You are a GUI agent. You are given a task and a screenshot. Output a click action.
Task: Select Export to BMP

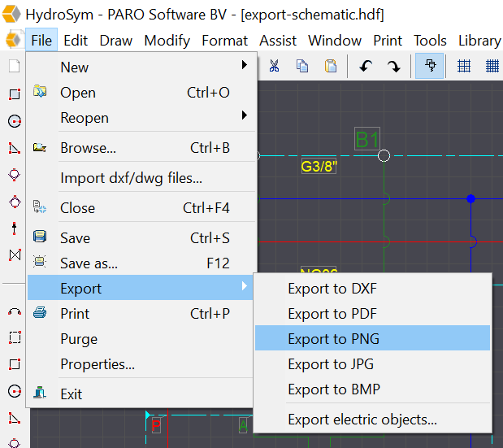point(372,389)
